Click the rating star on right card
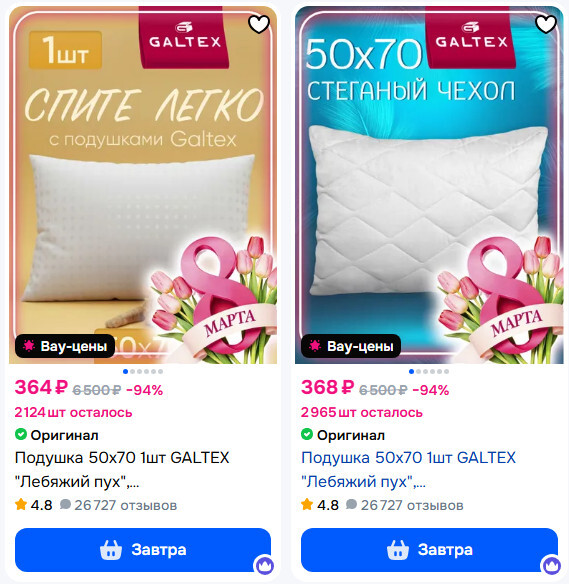 point(307,505)
